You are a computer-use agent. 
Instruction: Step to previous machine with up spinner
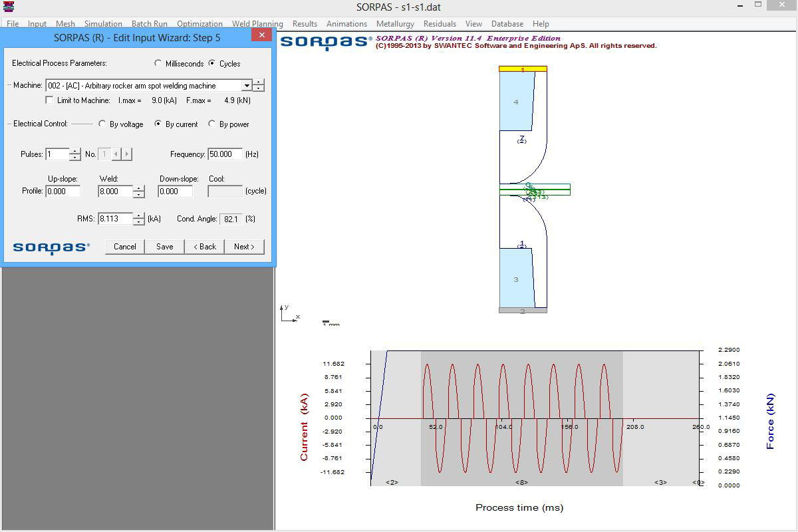[x=259, y=82]
